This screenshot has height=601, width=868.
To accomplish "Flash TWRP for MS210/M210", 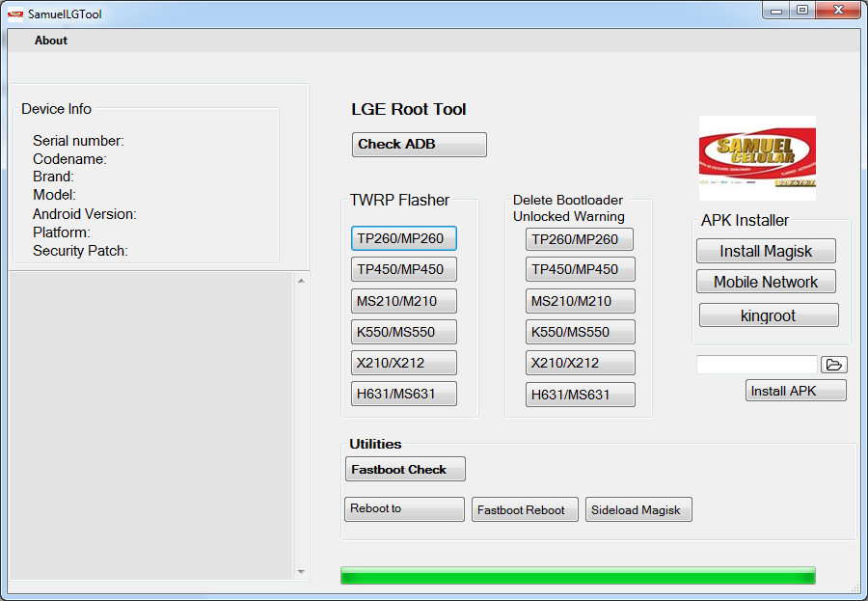I will click(x=404, y=301).
